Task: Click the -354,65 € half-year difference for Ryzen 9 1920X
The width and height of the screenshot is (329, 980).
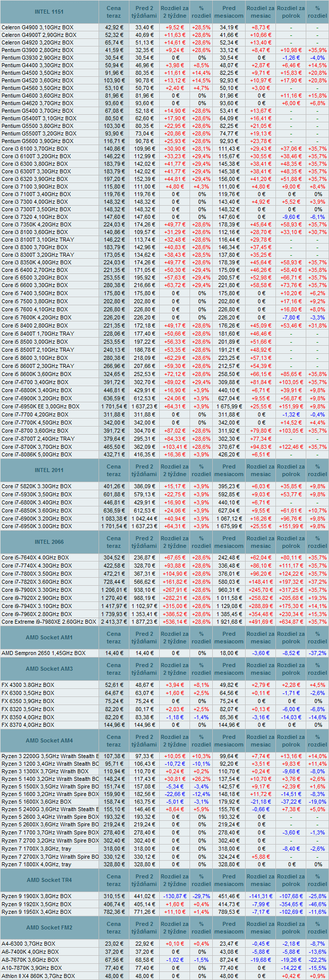Action: [291, 904]
